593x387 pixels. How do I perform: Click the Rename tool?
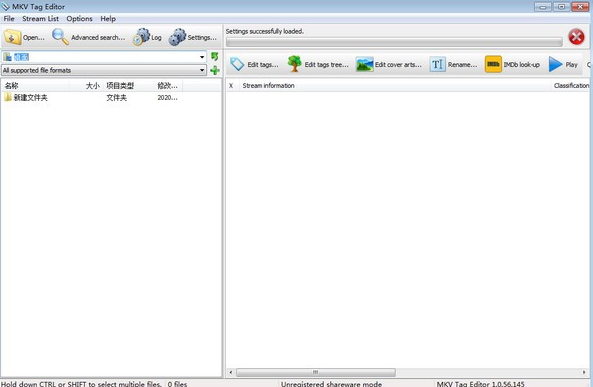(x=453, y=65)
